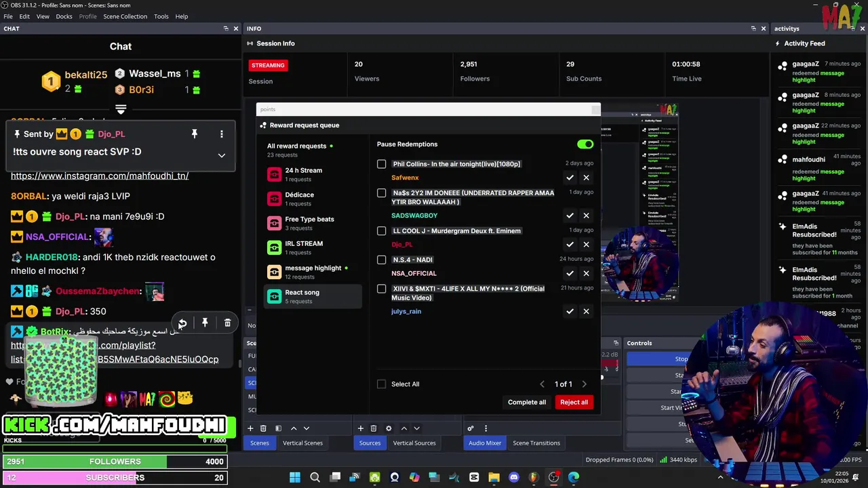
Task: Select the Free Type beats reward
Action: pos(313,223)
